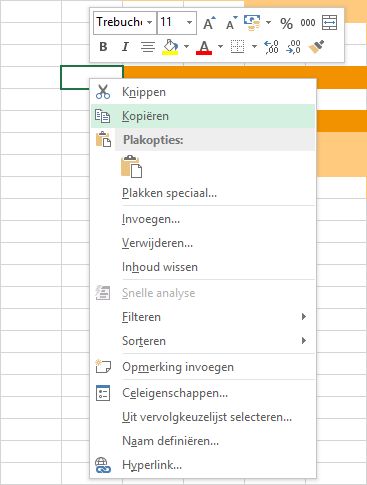The image size is (367, 485).
Task: Choose Verwijderen from context menu
Action: point(203,243)
